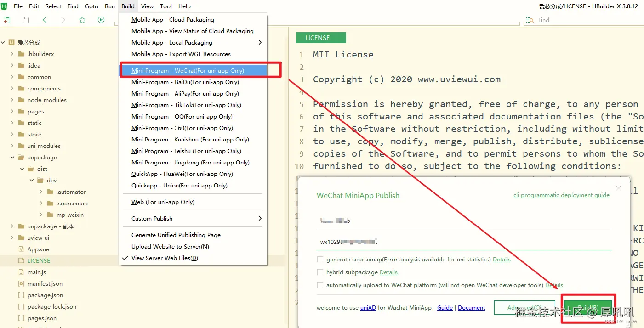
Task: Open the Run menu
Action: coord(110,6)
